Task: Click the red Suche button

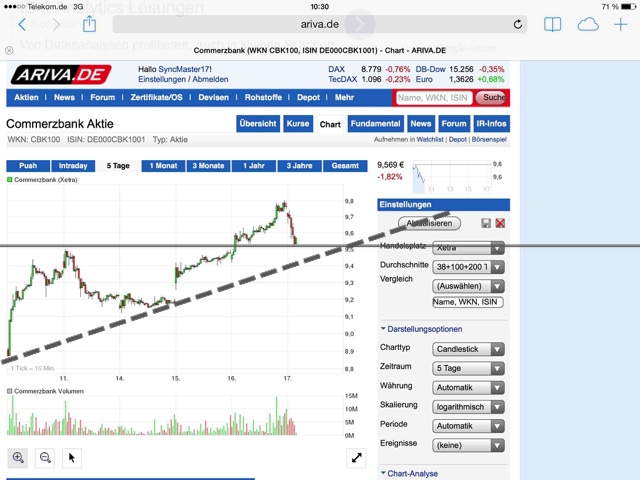Action: (493, 98)
